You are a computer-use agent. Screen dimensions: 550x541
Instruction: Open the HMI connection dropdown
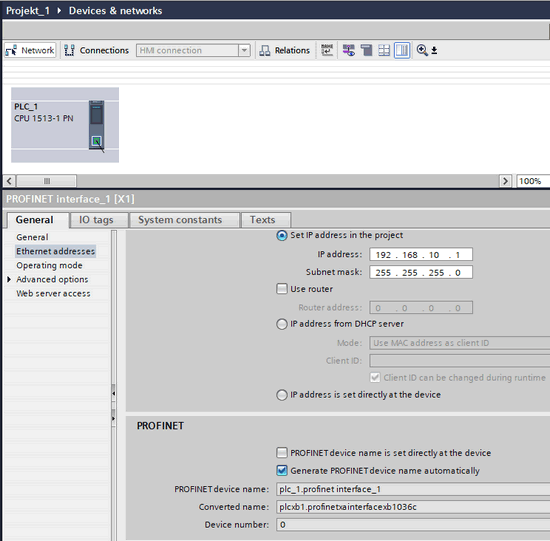244,51
